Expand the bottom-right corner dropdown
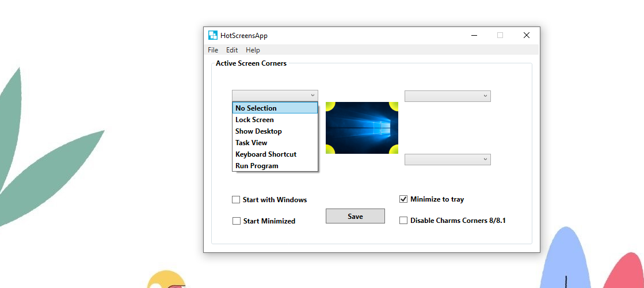The image size is (644, 288). (448, 160)
